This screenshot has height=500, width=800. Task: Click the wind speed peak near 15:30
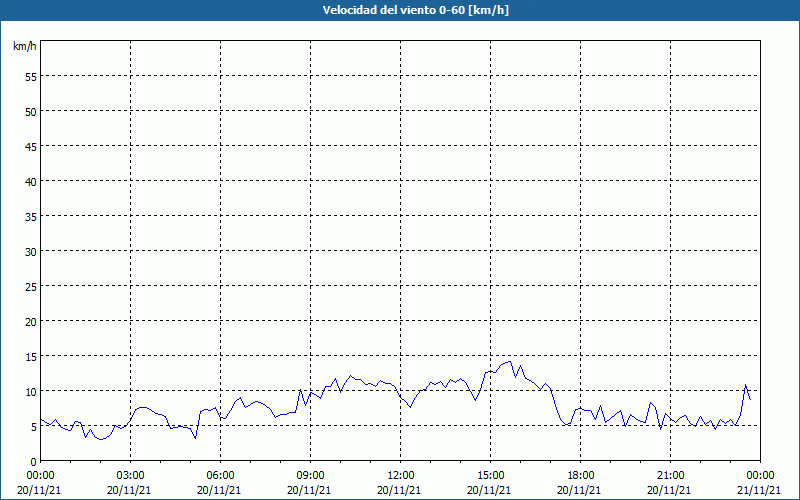[x=509, y=362]
